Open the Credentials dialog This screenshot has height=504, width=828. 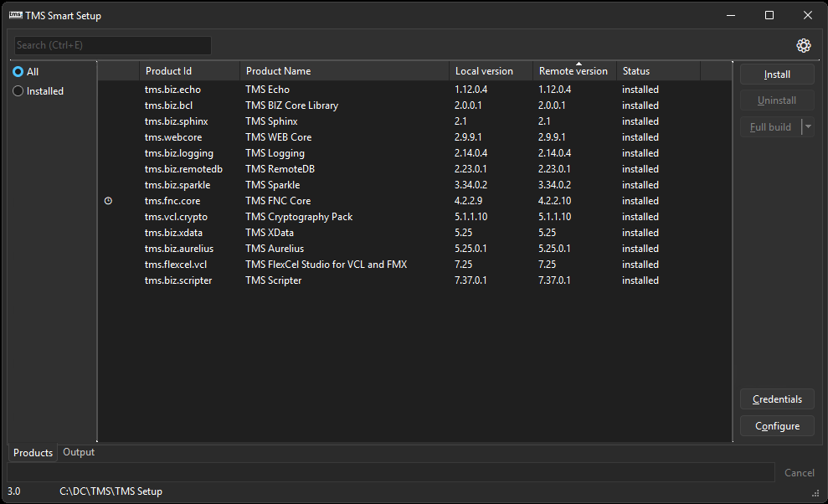tap(777, 399)
